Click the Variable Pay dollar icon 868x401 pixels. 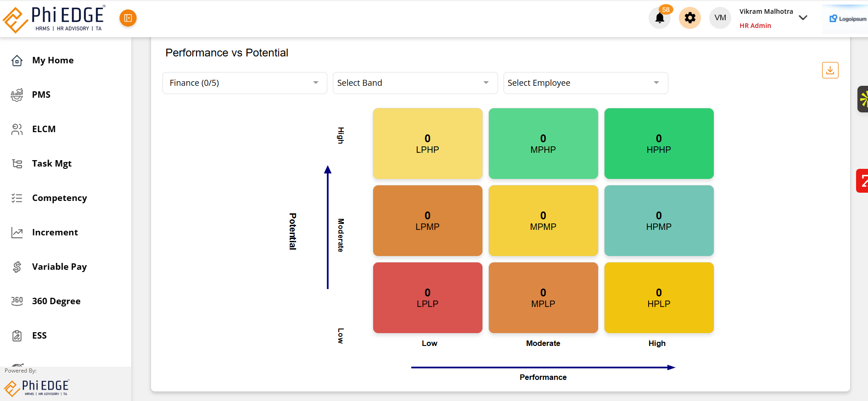pos(17,267)
